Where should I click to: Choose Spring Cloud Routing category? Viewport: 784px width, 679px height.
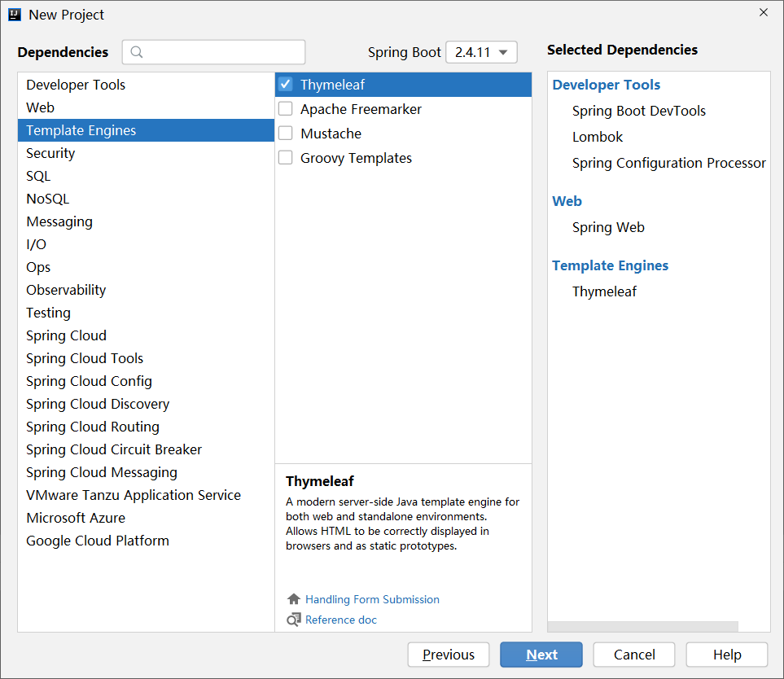(146, 427)
